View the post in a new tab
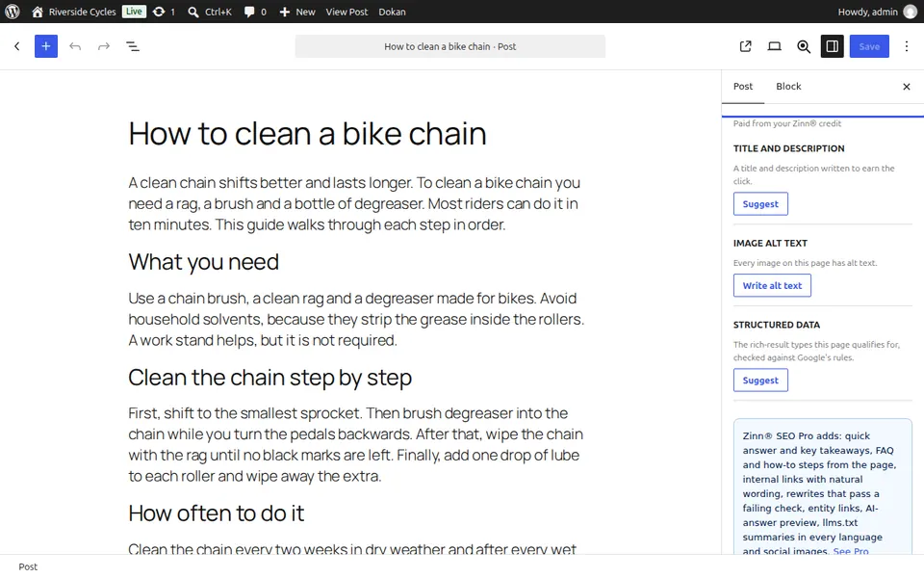Image resolution: width=924 pixels, height=578 pixels. click(x=745, y=46)
